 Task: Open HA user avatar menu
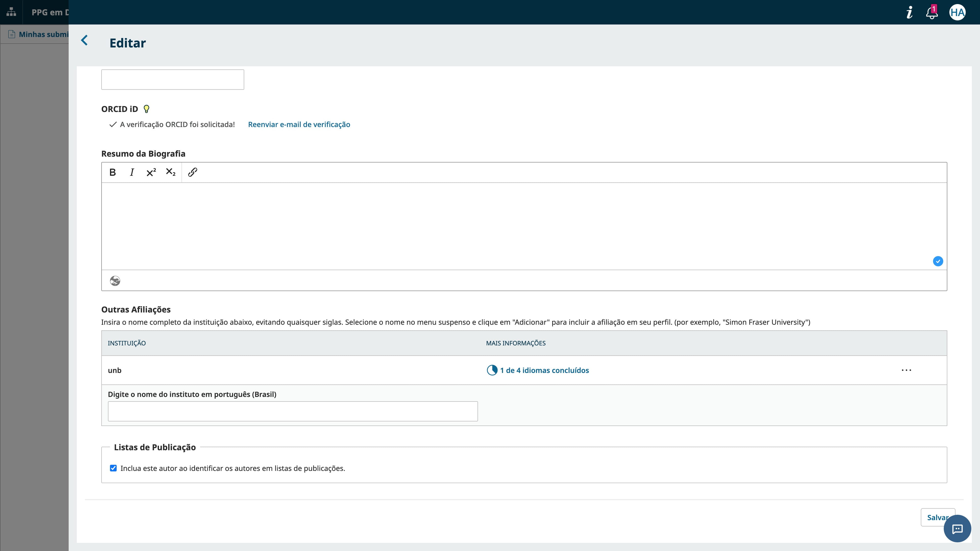957,12
